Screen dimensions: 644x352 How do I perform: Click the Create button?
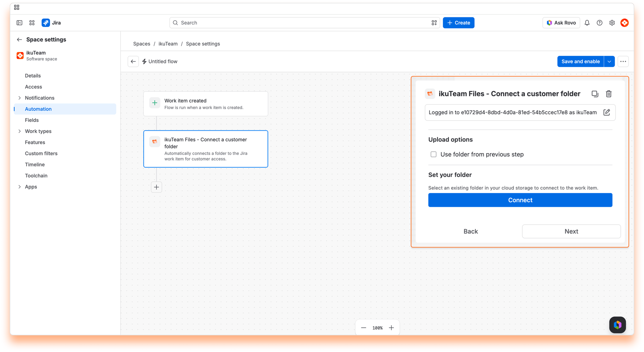pyautogui.click(x=458, y=23)
